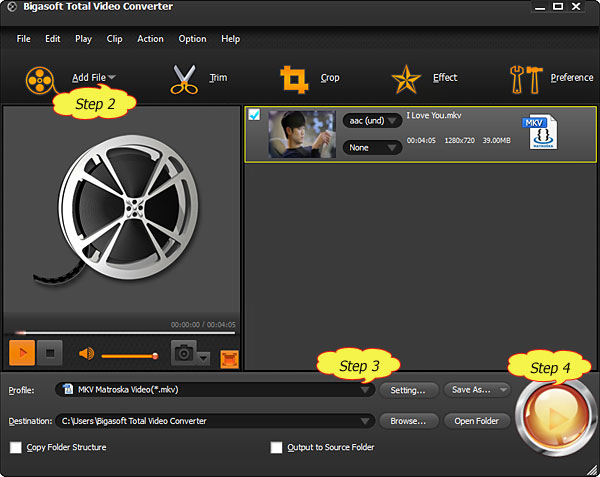Stop the preview playback
This screenshot has width=600, height=477.
50,352
